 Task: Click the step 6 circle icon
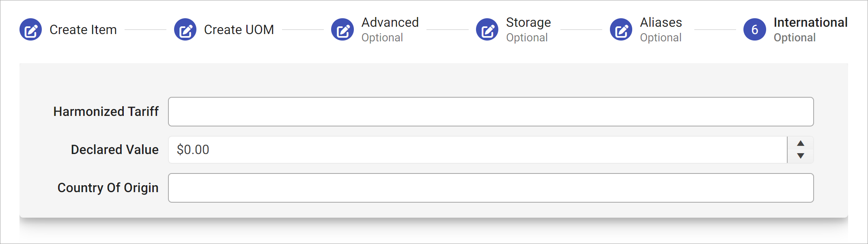[x=754, y=30]
